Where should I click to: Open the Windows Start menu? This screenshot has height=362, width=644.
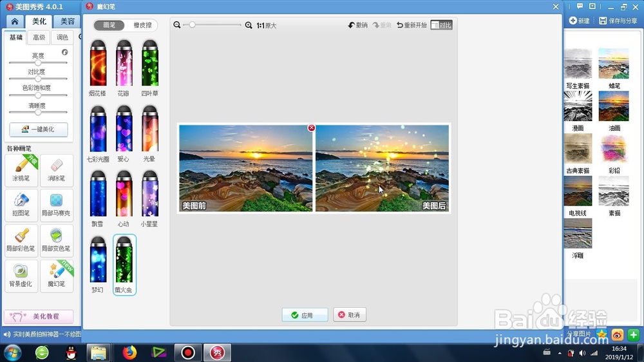pyautogui.click(x=12, y=352)
